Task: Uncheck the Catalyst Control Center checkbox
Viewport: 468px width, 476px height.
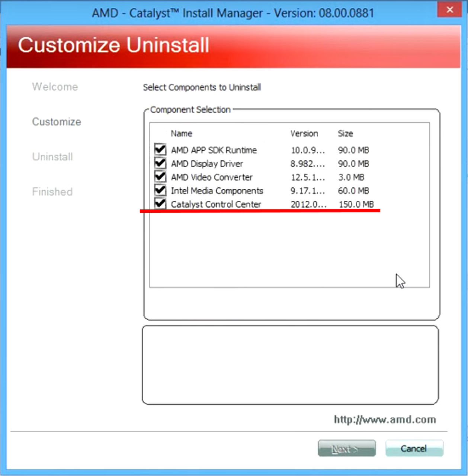Action: pos(160,204)
